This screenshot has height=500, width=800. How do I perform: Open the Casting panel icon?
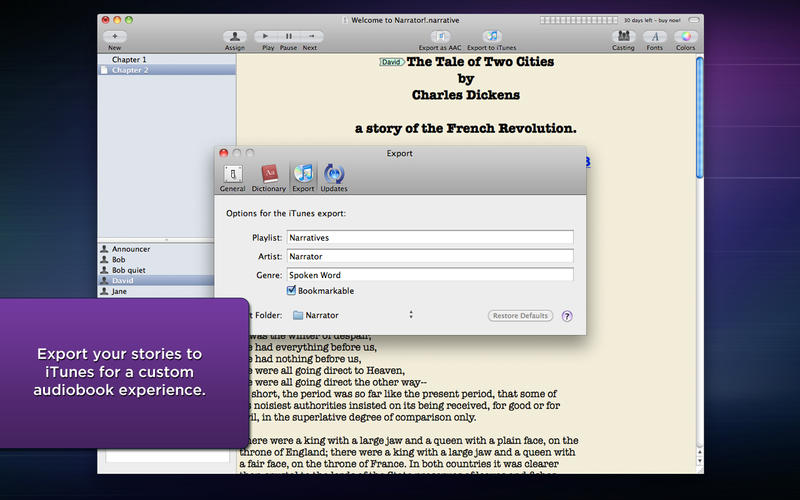(x=623, y=36)
